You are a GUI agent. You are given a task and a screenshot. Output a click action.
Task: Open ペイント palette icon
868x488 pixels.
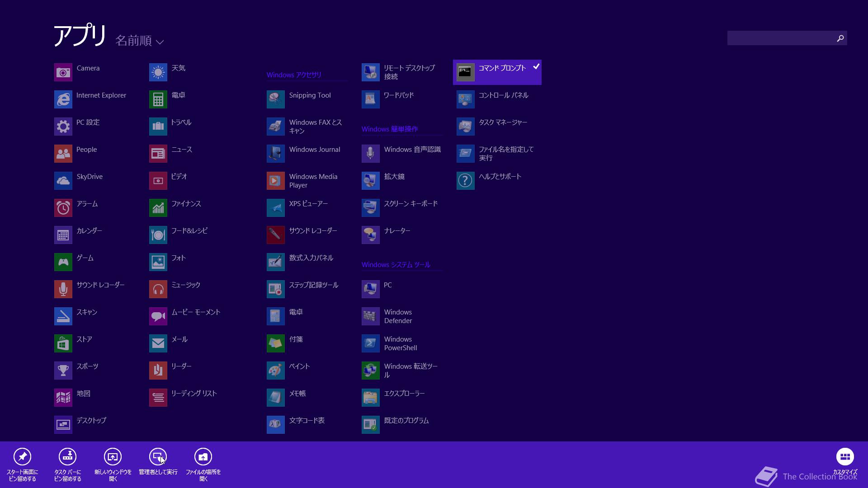click(276, 371)
